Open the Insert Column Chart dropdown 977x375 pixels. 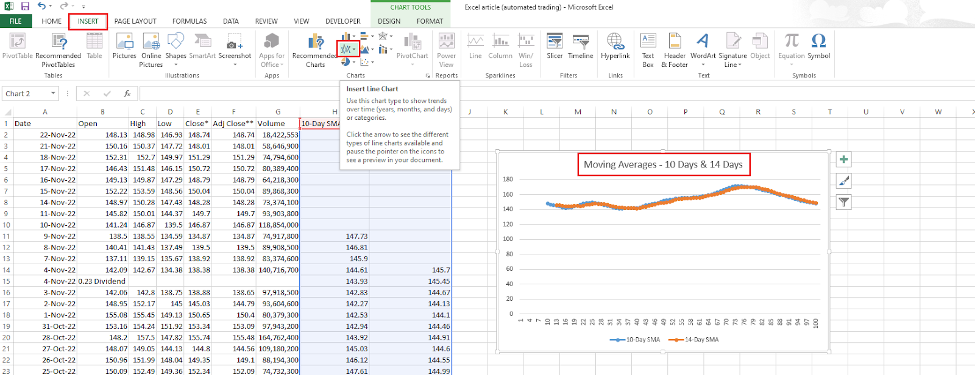pyautogui.click(x=348, y=36)
